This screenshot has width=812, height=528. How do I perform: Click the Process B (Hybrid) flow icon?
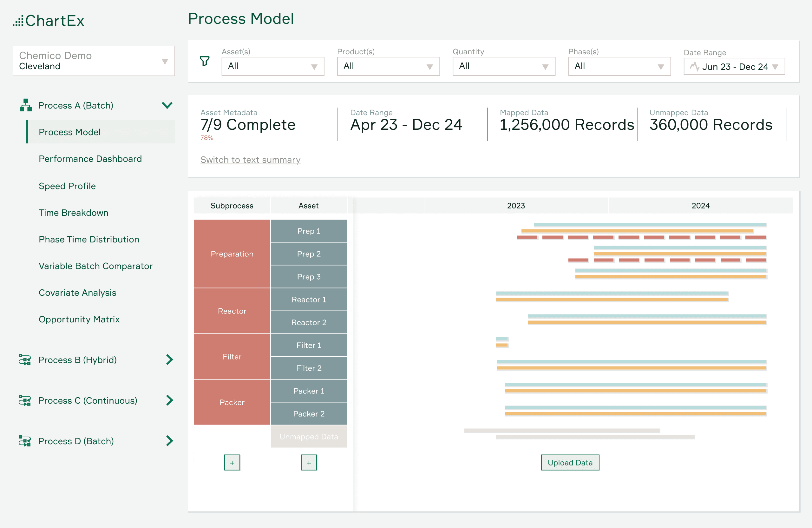25,360
